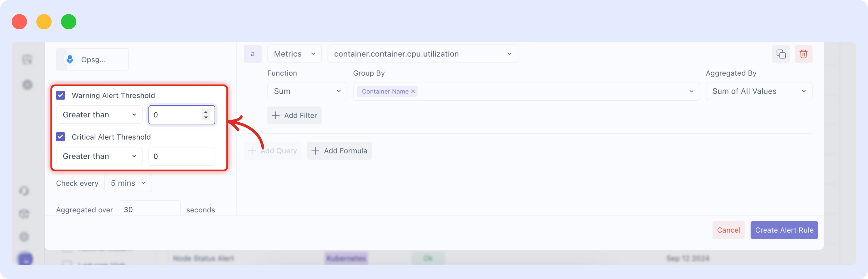This screenshot has height=279, width=868.
Task: Click the duplicate query copy icon
Action: (781, 54)
